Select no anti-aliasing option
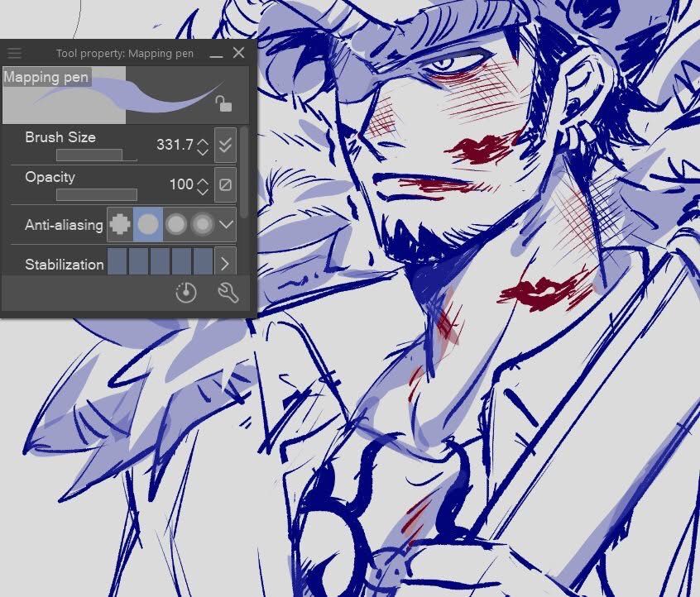700x597 pixels. click(x=120, y=224)
